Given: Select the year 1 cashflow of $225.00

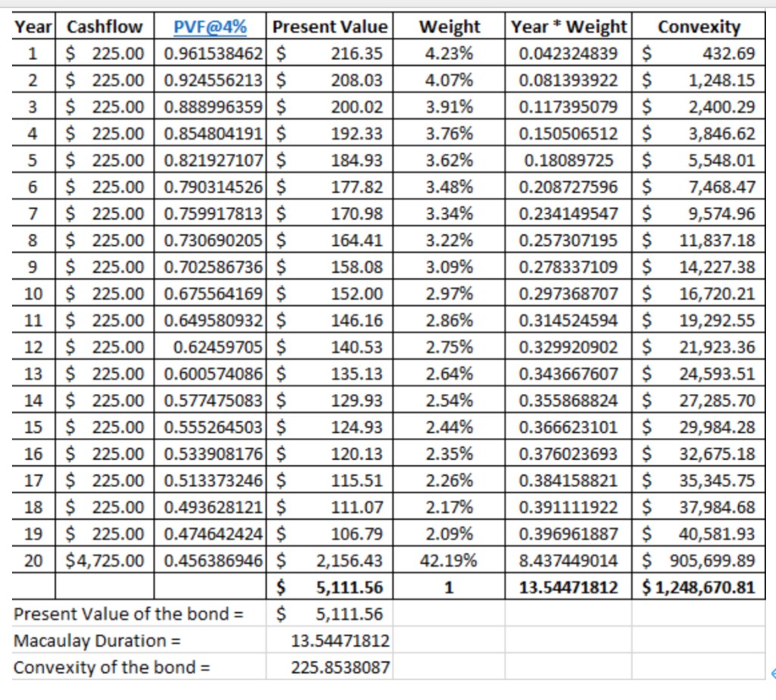Looking at the screenshot, I should [102, 53].
